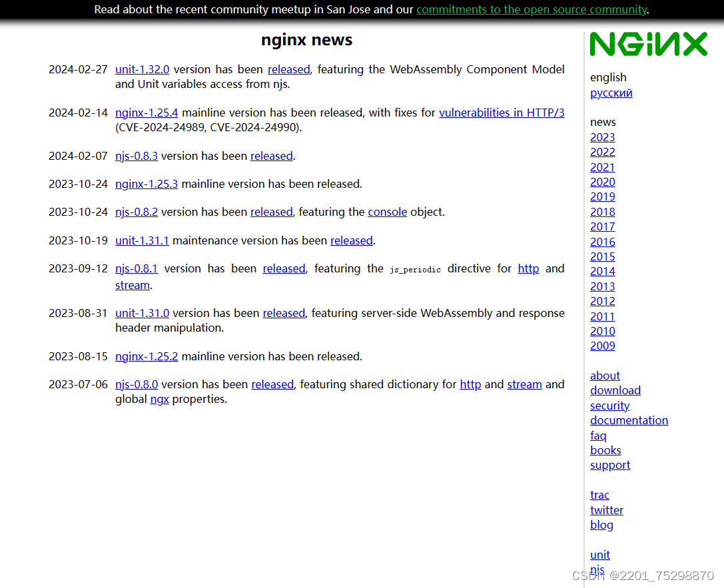
Task: Open the 2022 news archive
Action: 603,152
